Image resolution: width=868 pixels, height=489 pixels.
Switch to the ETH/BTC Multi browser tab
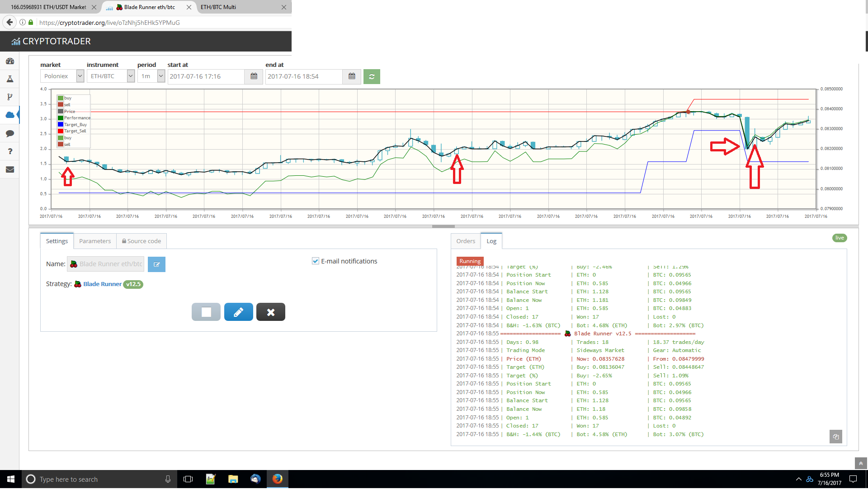[x=244, y=7]
